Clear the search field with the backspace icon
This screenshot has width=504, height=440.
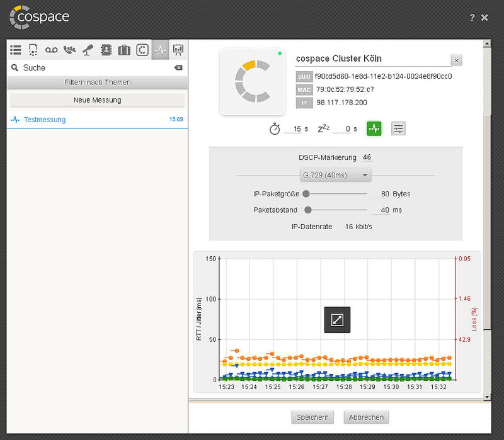coord(178,68)
